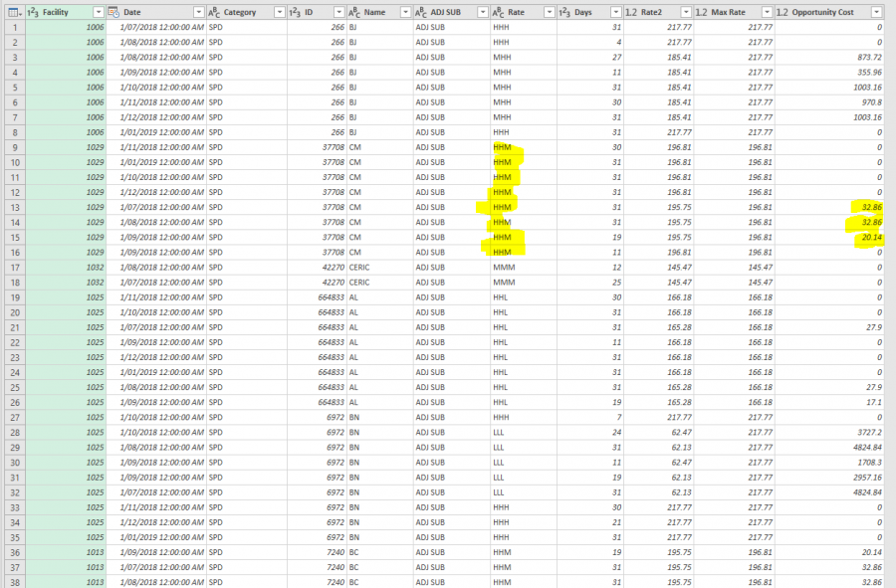Screen dimensions: 896x588
Task: Click the ADJ SUB cell in row 5
Action: pos(451,88)
